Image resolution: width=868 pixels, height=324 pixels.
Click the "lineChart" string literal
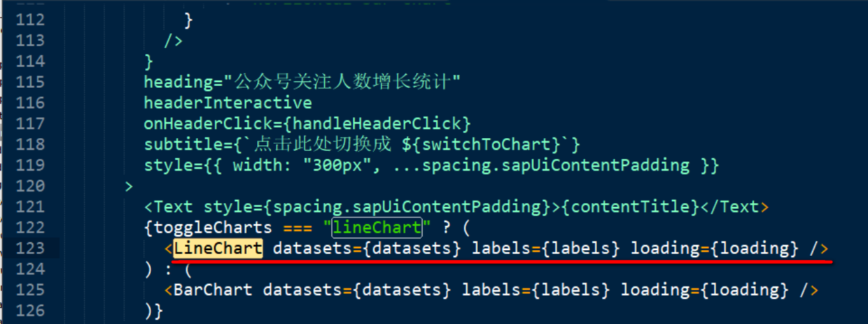[377, 227]
